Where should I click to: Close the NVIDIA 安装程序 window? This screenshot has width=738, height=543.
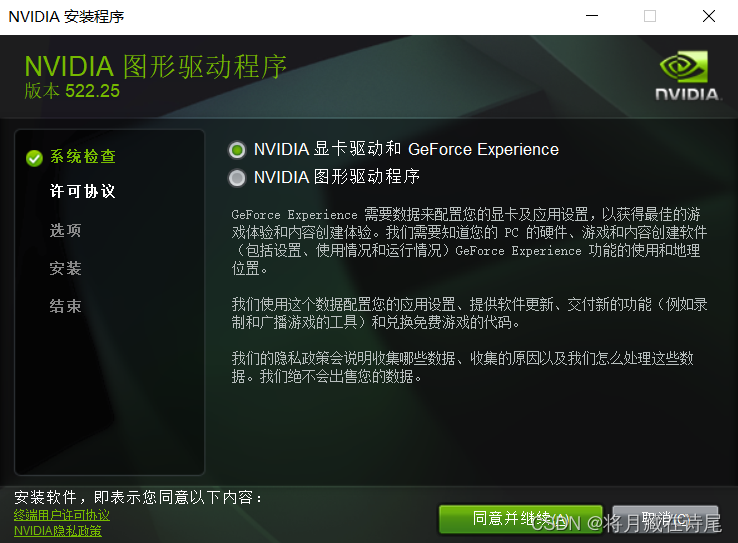pyautogui.click(x=708, y=16)
